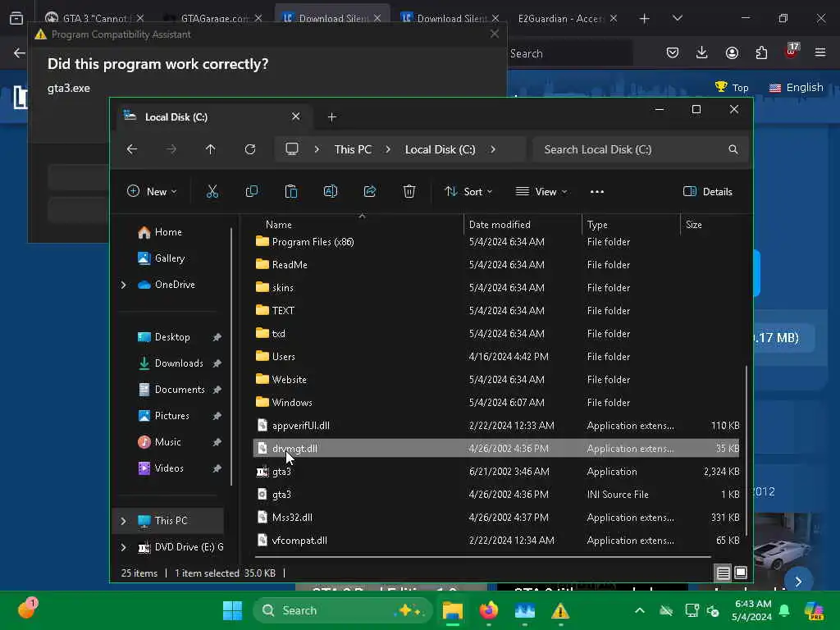Open the Sort dropdown

coord(468,192)
